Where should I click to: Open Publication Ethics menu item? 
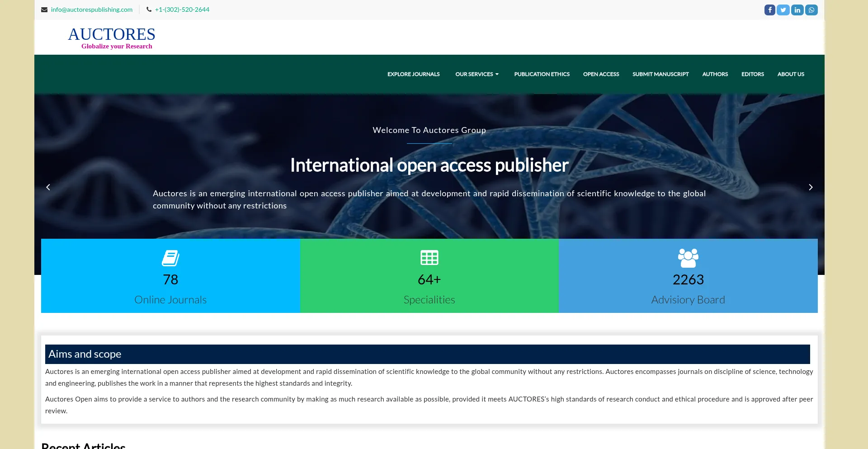click(542, 74)
